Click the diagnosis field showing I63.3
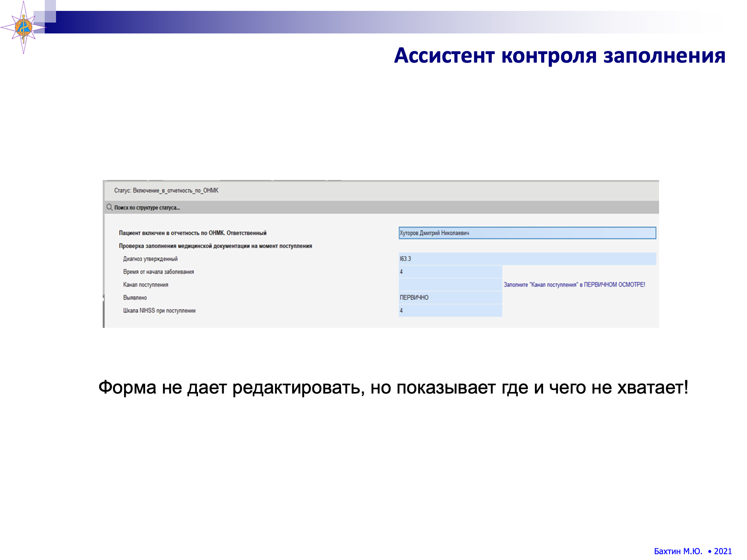747x560 pixels. 527,259
